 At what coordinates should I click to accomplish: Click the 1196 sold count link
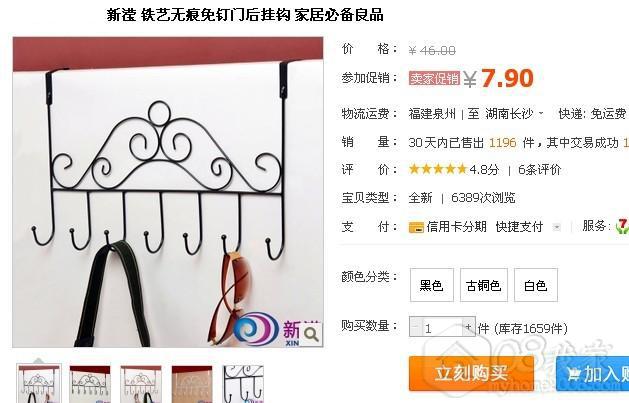pyautogui.click(x=503, y=143)
